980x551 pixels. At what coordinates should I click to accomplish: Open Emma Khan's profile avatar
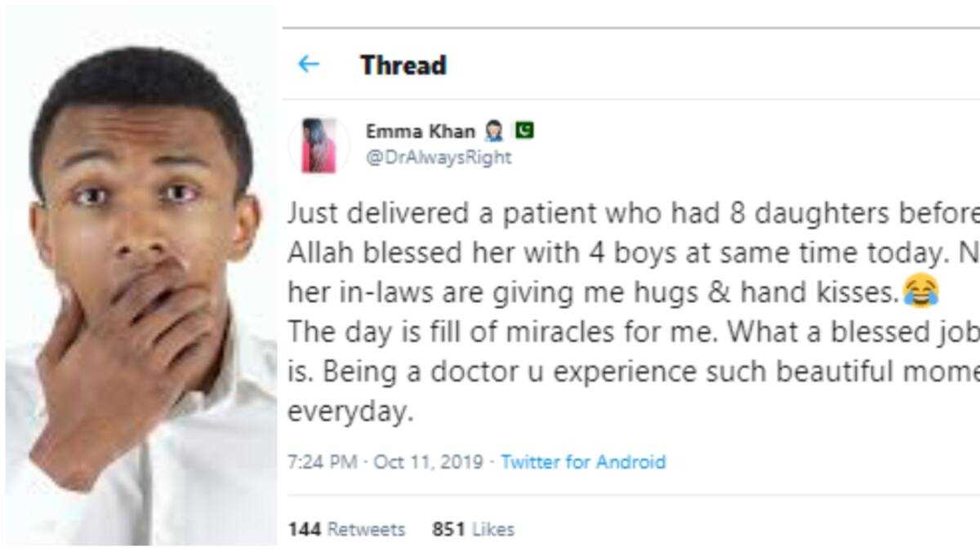pos(319,145)
